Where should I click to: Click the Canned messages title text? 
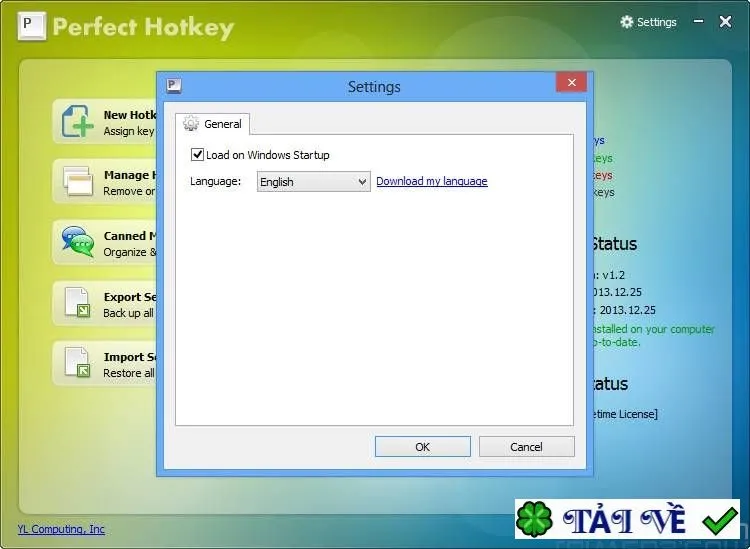pos(130,236)
